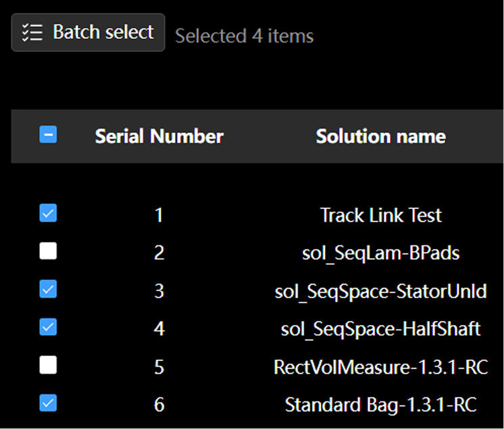504x429 pixels.
Task: Click the sol_SeqSpace-StatorUnld solution name
Action: click(380, 291)
